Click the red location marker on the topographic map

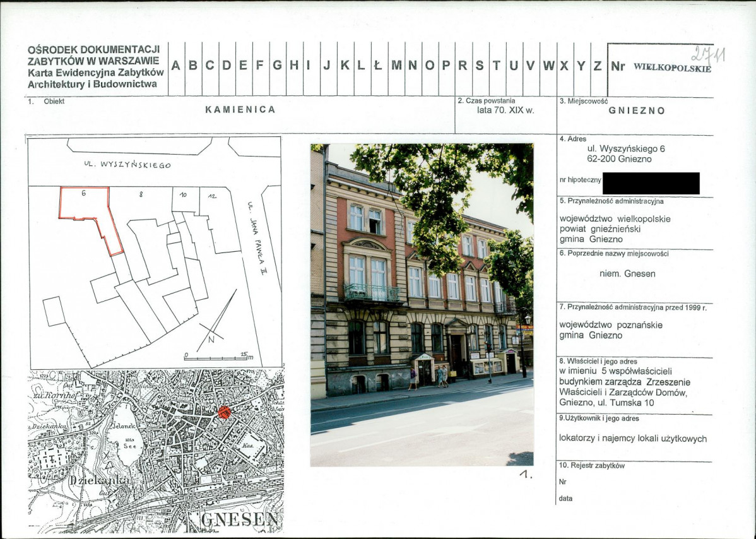pos(223,412)
